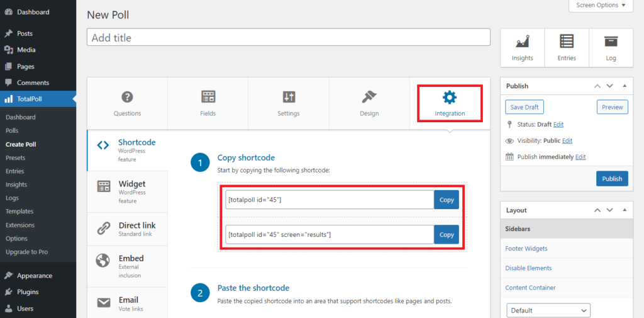Viewport: 644px width, 318px height.
Task: Move Layout panel down arrow
Action: coord(610,210)
